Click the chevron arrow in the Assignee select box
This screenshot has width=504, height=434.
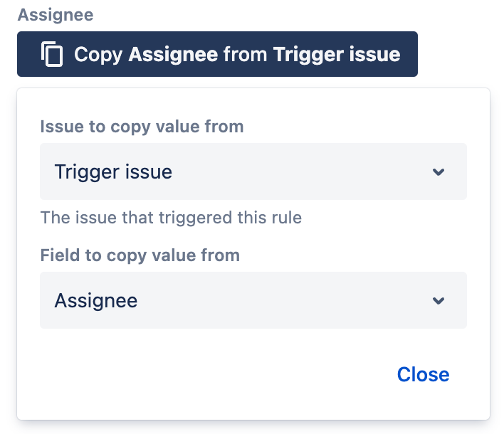point(439,301)
